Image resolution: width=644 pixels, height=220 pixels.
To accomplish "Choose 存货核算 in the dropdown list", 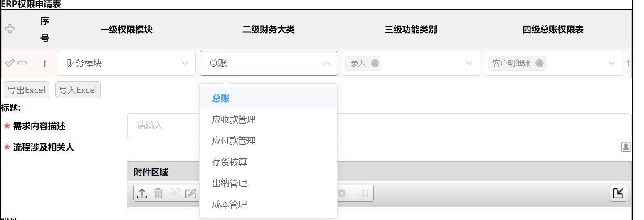I will point(229,162).
